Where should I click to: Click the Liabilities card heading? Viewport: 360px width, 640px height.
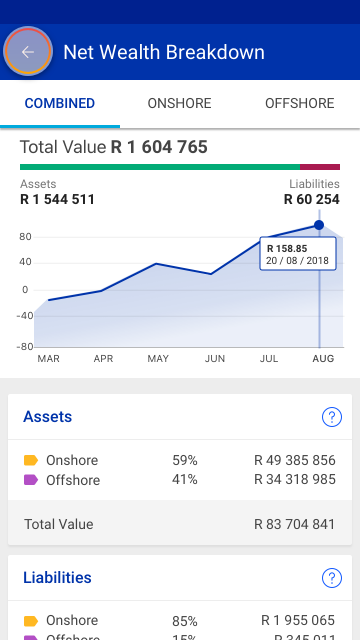coord(57,578)
